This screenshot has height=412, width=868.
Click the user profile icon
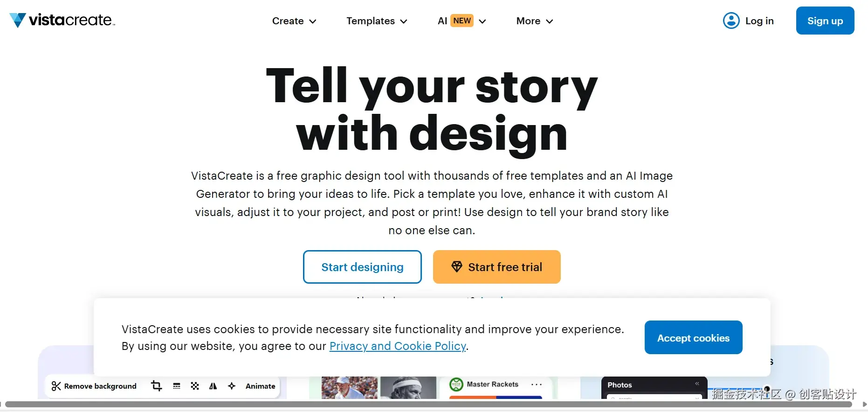pyautogui.click(x=731, y=21)
